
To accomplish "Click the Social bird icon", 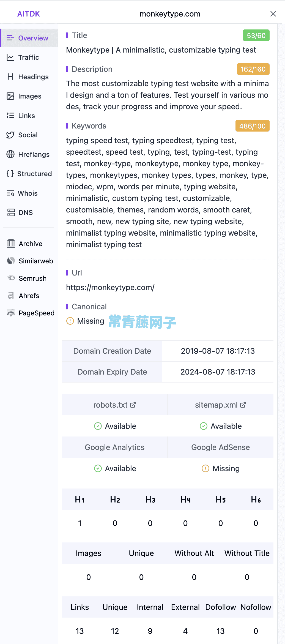I will tap(10, 135).
